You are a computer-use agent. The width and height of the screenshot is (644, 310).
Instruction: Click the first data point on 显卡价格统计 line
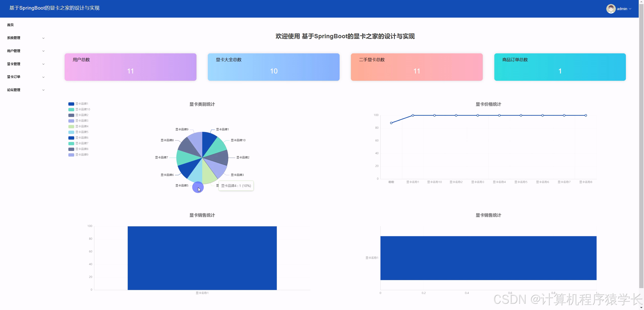(391, 123)
